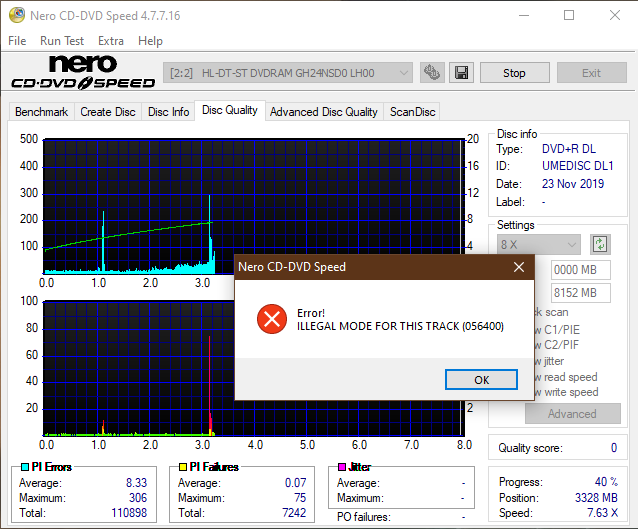The width and height of the screenshot is (638, 529).
Task: Click the 0000 MB start field
Action: [x=581, y=270]
